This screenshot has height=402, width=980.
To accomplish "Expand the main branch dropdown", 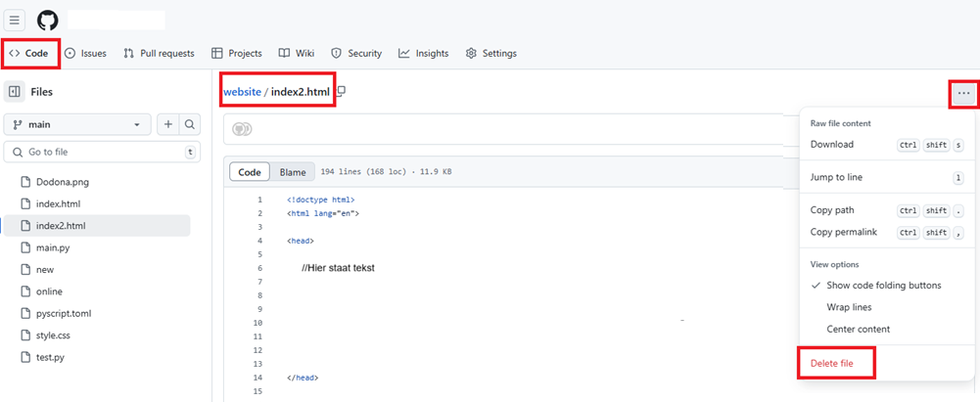I will coord(78,124).
